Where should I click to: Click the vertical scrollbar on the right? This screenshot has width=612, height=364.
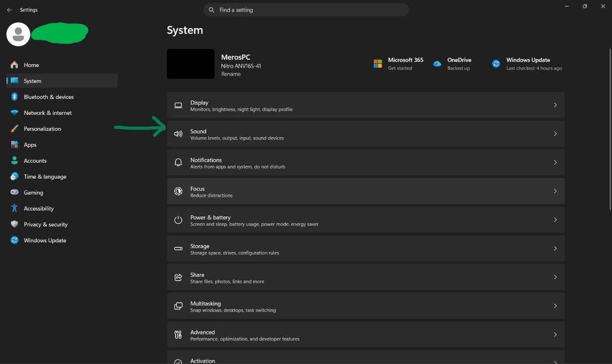(x=610, y=128)
